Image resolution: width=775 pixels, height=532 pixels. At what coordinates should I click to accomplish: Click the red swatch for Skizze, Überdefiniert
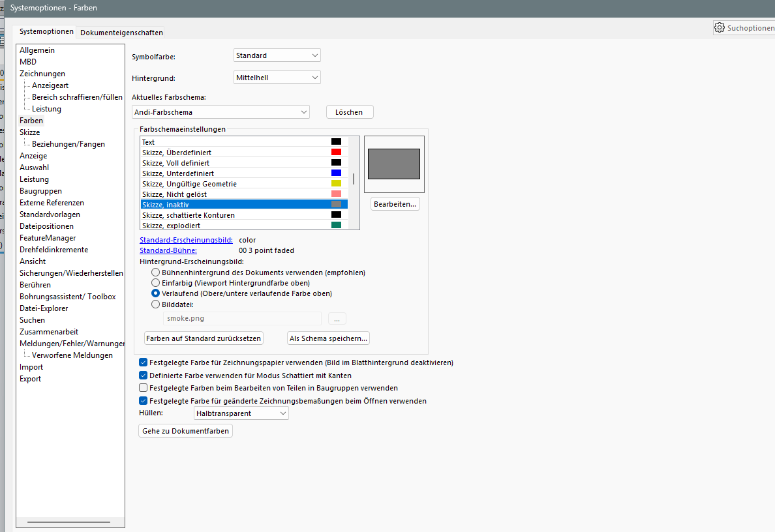tap(336, 152)
